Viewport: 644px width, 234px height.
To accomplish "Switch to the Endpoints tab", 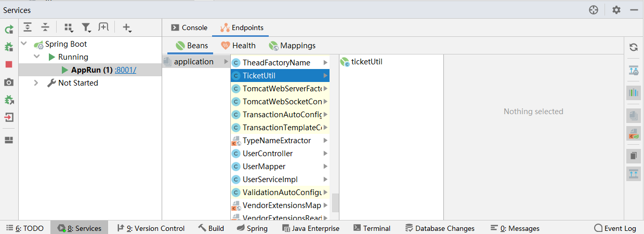I will [x=242, y=27].
